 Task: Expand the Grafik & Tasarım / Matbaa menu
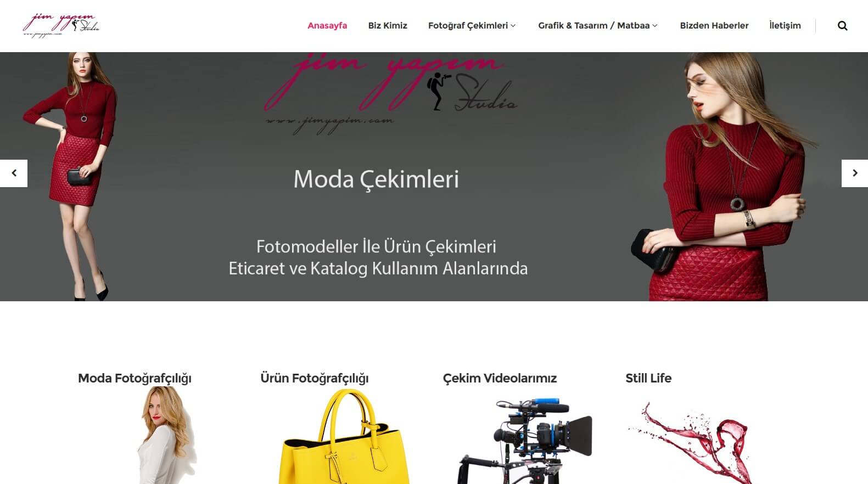click(597, 26)
